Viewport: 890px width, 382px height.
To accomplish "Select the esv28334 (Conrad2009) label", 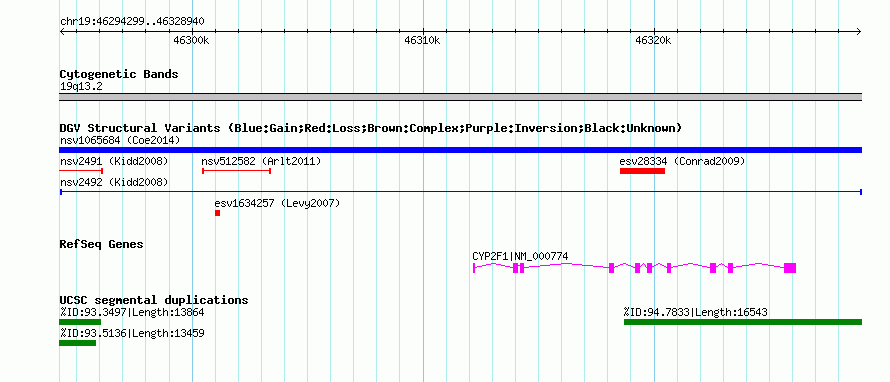I will (682, 161).
